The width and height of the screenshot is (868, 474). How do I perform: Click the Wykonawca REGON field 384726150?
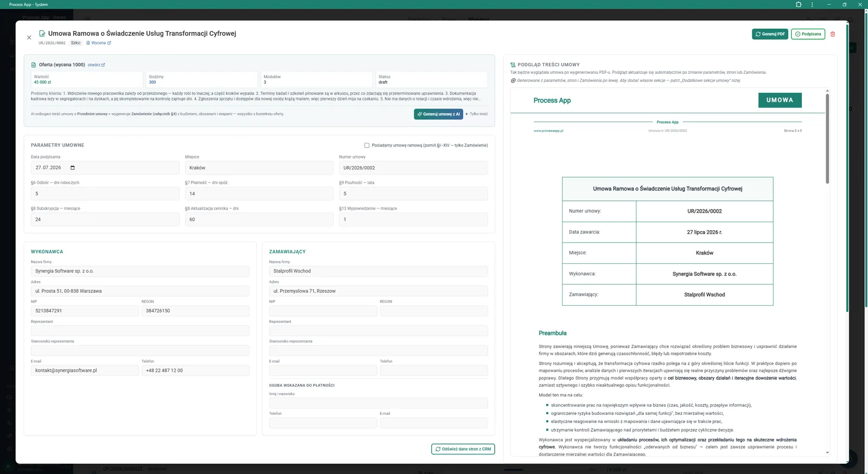195,311
